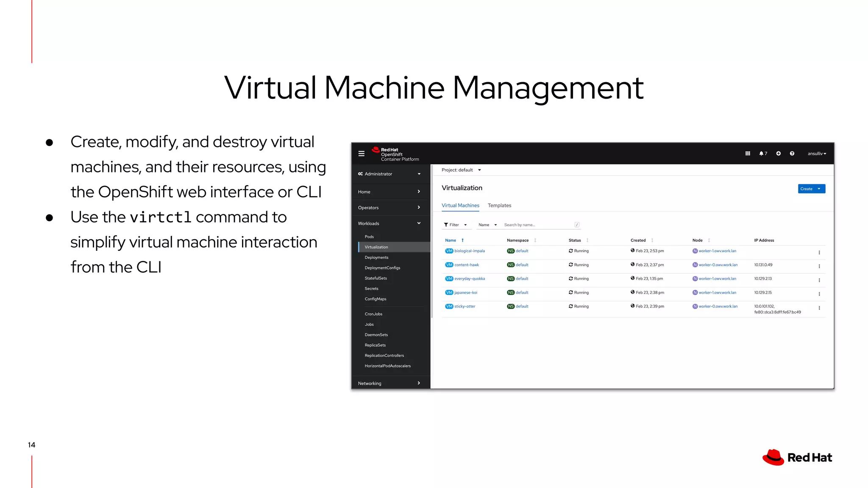Expand the Operators navigation section
Viewport: 868px width, 488px height.
click(x=389, y=208)
